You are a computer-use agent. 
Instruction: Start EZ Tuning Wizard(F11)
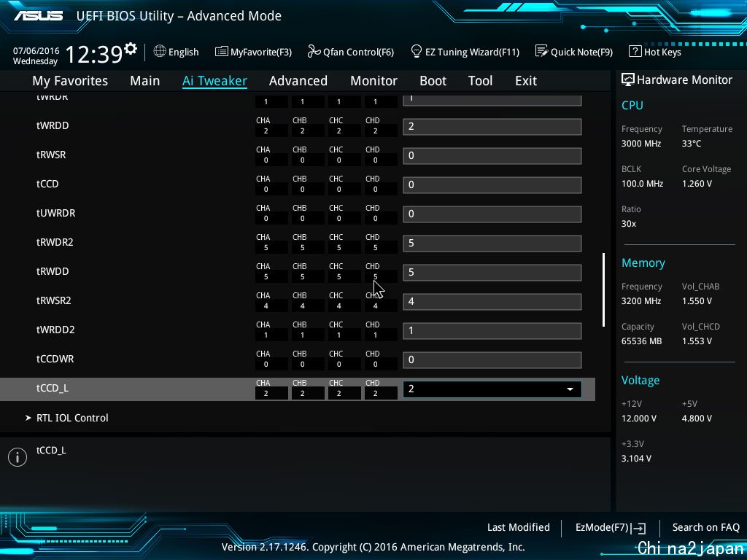(x=472, y=52)
